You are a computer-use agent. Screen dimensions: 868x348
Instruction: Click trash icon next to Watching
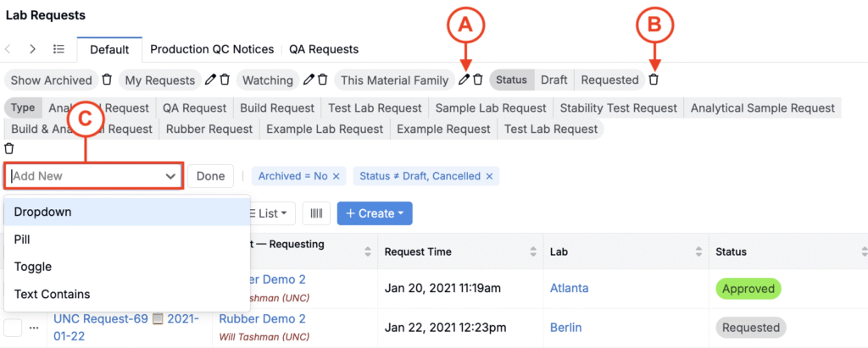pos(323,80)
